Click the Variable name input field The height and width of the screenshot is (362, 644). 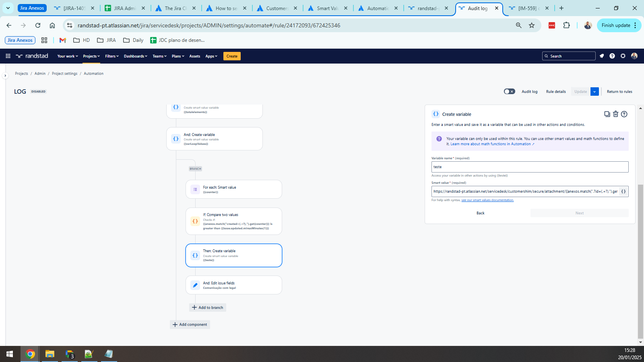point(530,167)
